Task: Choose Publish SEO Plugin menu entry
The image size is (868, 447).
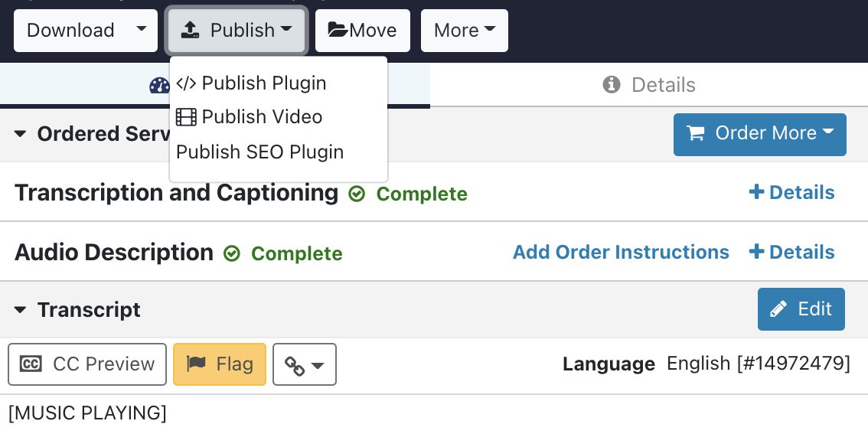Action: point(259,152)
